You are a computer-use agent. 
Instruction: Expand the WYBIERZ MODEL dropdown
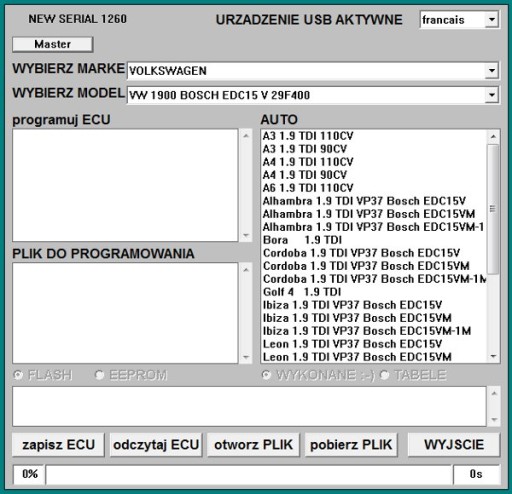(492, 95)
